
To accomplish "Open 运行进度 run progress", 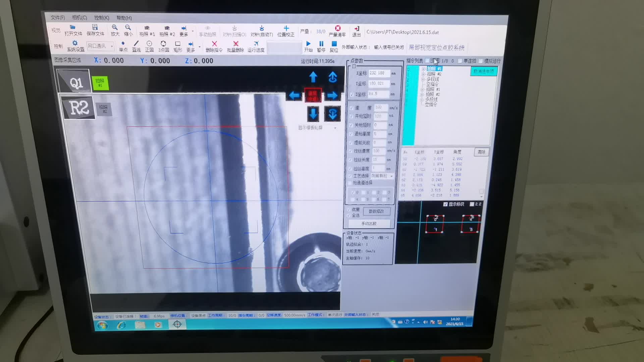I will 256,47.
